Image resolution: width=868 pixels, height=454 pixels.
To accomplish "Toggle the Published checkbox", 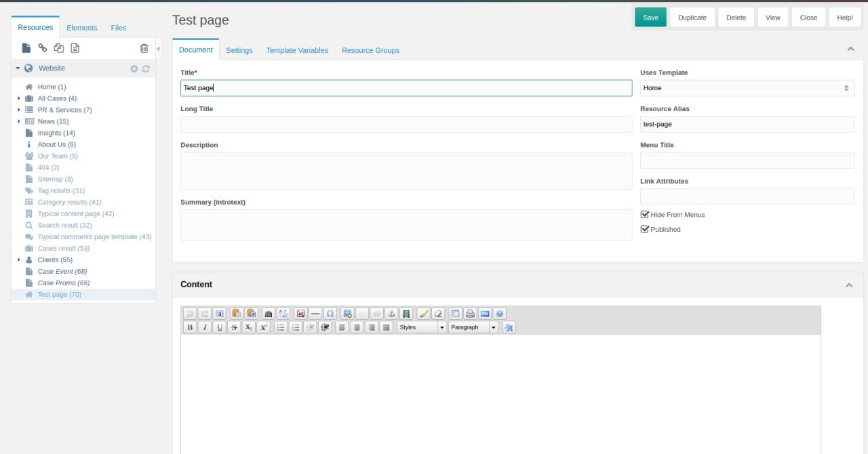I will pos(645,229).
